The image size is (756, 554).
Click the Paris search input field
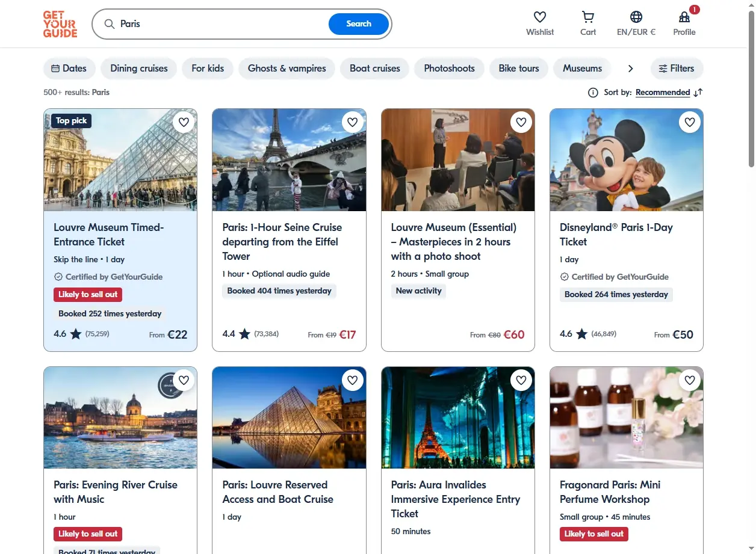pos(223,24)
